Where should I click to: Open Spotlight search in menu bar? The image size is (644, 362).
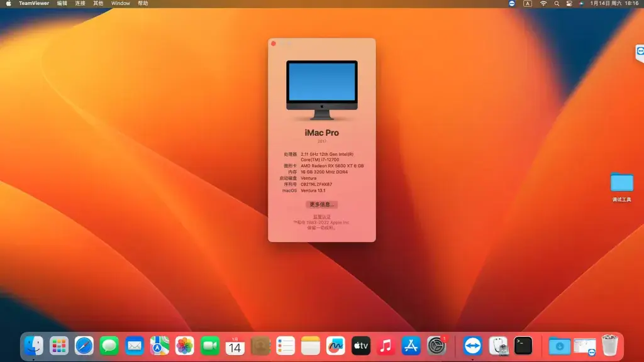click(x=557, y=3)
